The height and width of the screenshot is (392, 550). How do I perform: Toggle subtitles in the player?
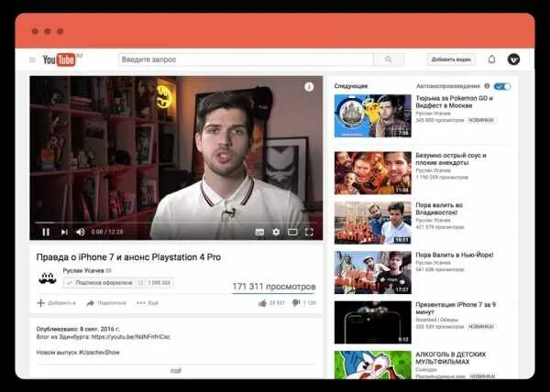coord(259,233)
